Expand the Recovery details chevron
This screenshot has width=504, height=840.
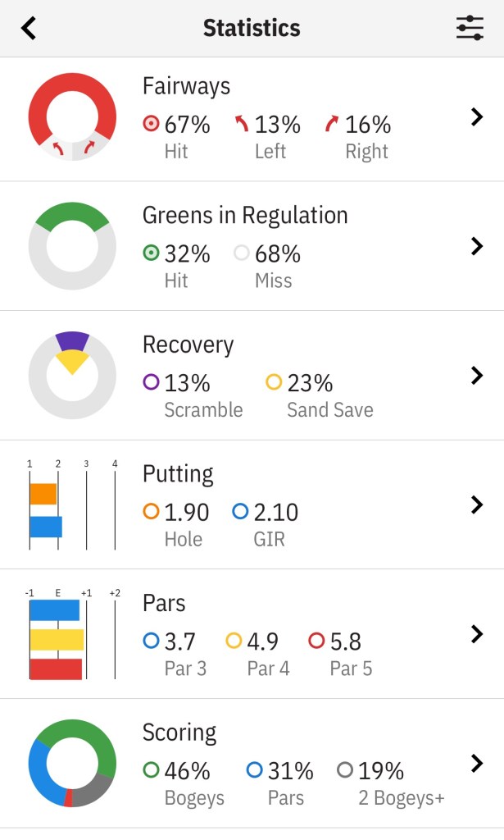pyautogui.click(x=477, y=376)
